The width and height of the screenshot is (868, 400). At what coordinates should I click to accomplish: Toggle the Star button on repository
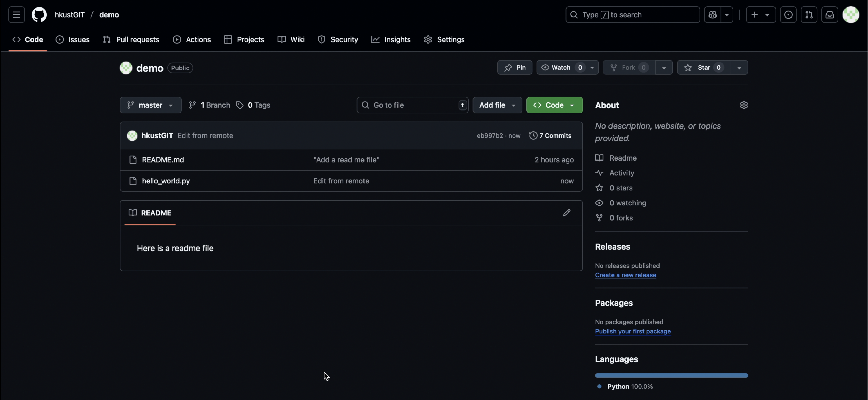tap(703, 68)
